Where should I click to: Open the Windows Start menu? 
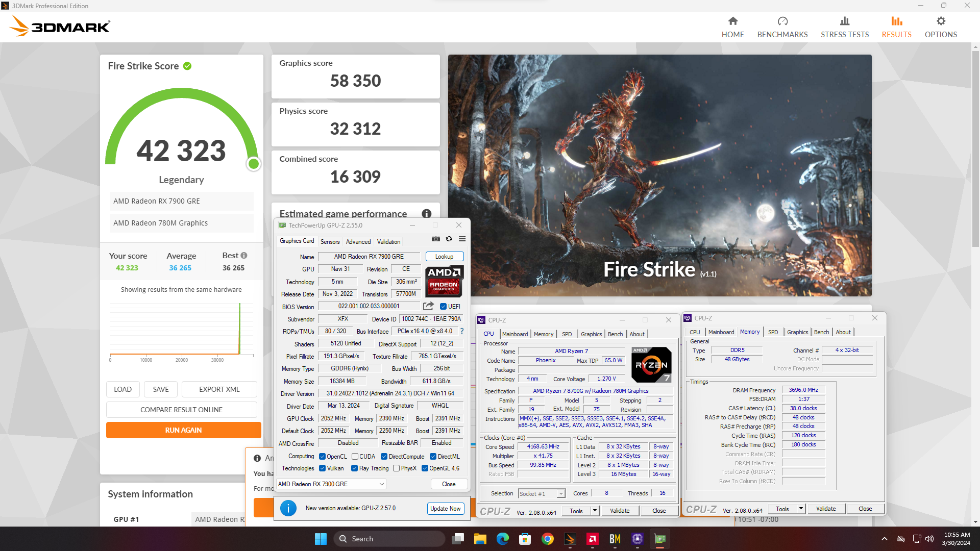(x=321, y=539)
